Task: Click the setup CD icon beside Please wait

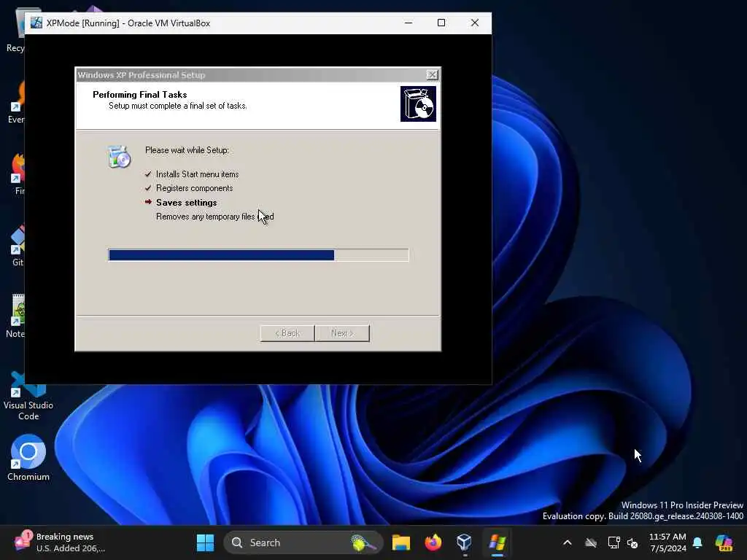Action: tap(119, 157)
